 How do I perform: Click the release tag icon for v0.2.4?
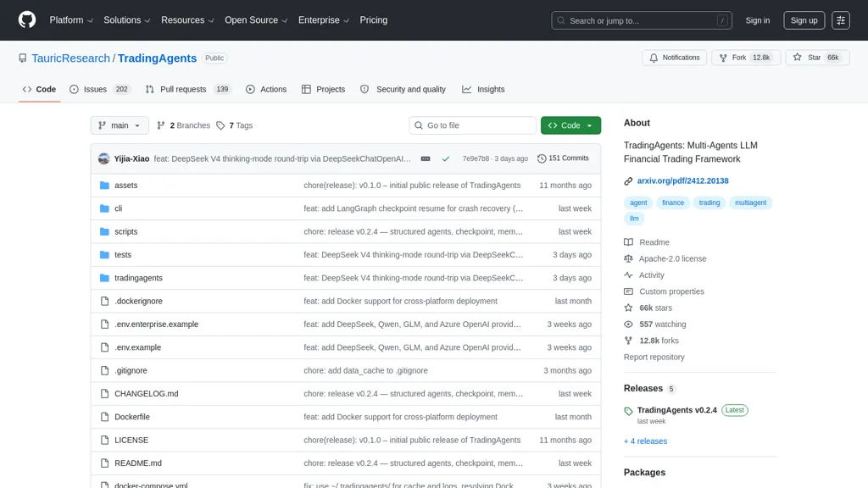click(x=628, y=411)
